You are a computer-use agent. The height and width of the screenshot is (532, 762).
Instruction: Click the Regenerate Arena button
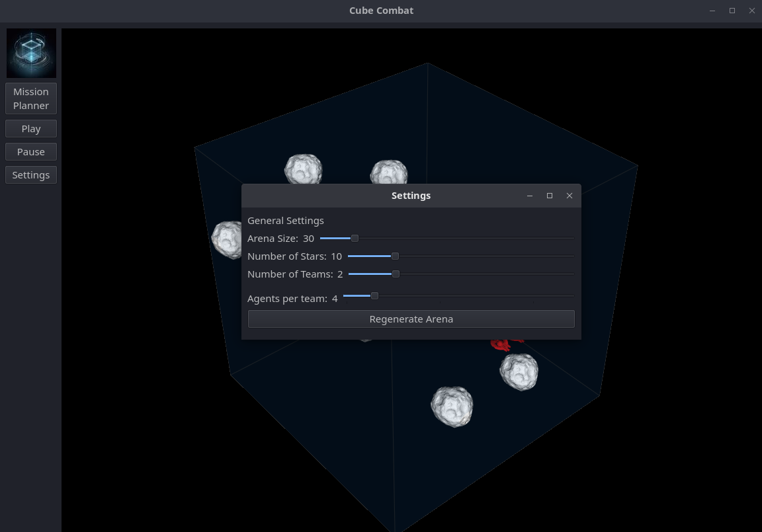[x=411, y=319]
